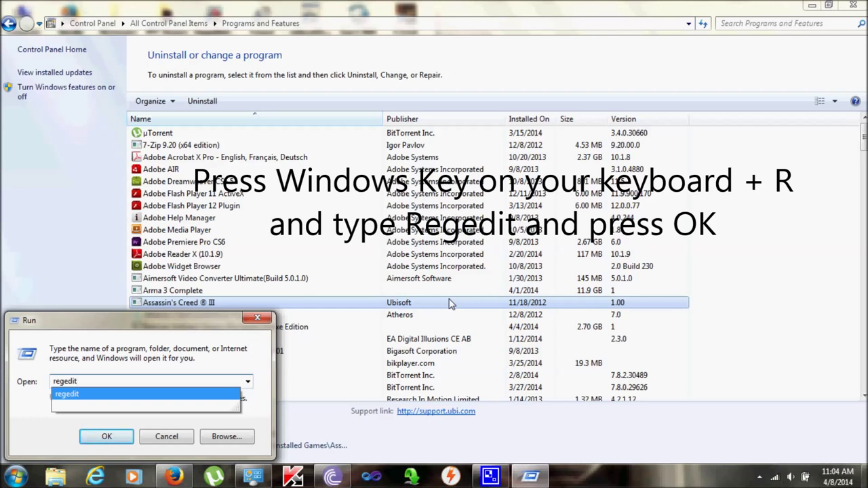Select the Assassin's Creed III row
This screenshot has width=868, height=488.
409,302
